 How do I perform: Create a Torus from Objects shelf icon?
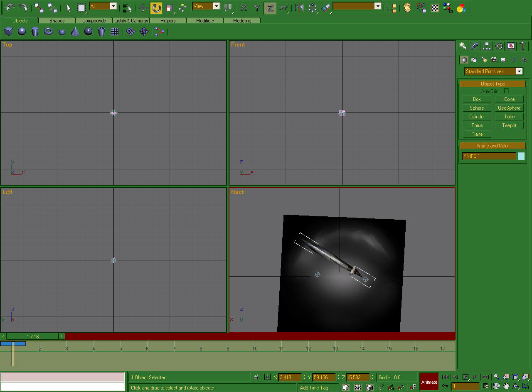point(49,32)
